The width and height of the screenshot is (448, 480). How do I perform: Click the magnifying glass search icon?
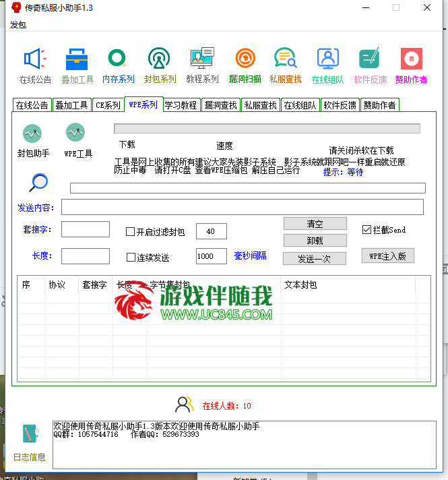point(38,183)
